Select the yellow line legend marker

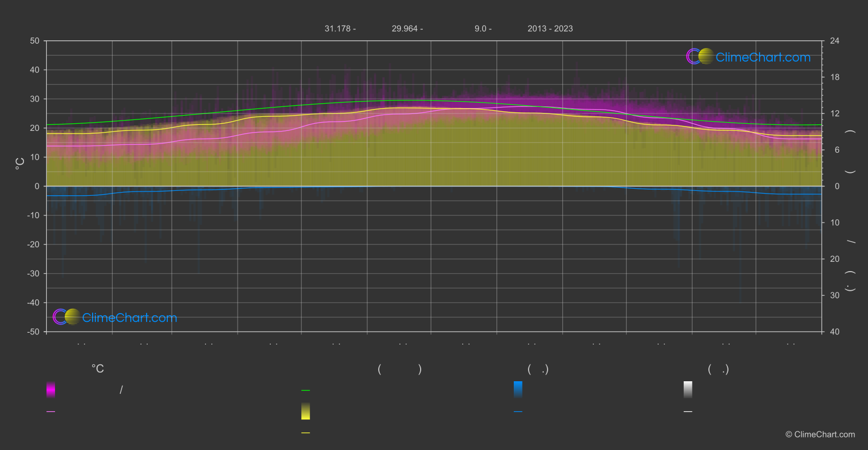click(x=306, y=433)
